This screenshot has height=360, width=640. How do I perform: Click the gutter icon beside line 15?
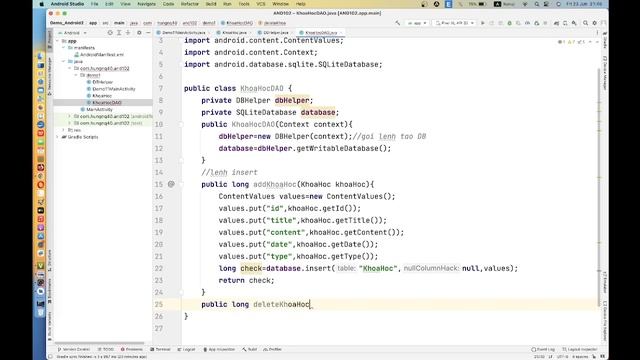coord(171,184)
